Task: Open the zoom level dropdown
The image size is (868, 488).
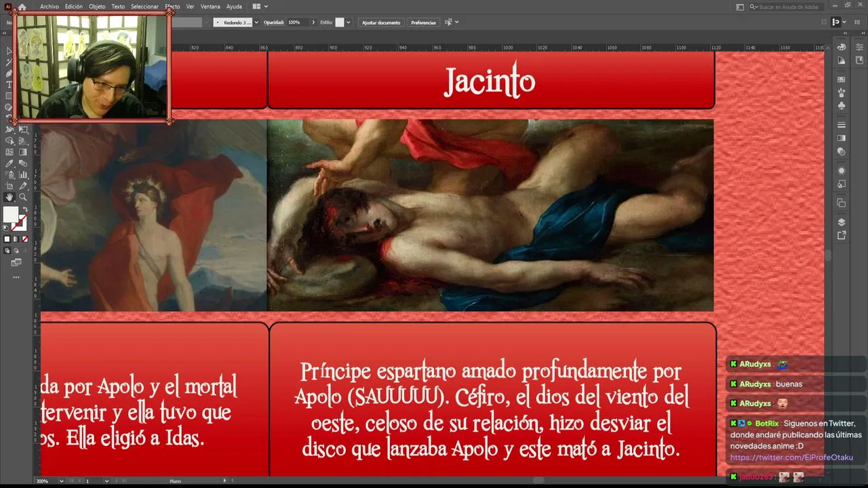Action: 62,481
